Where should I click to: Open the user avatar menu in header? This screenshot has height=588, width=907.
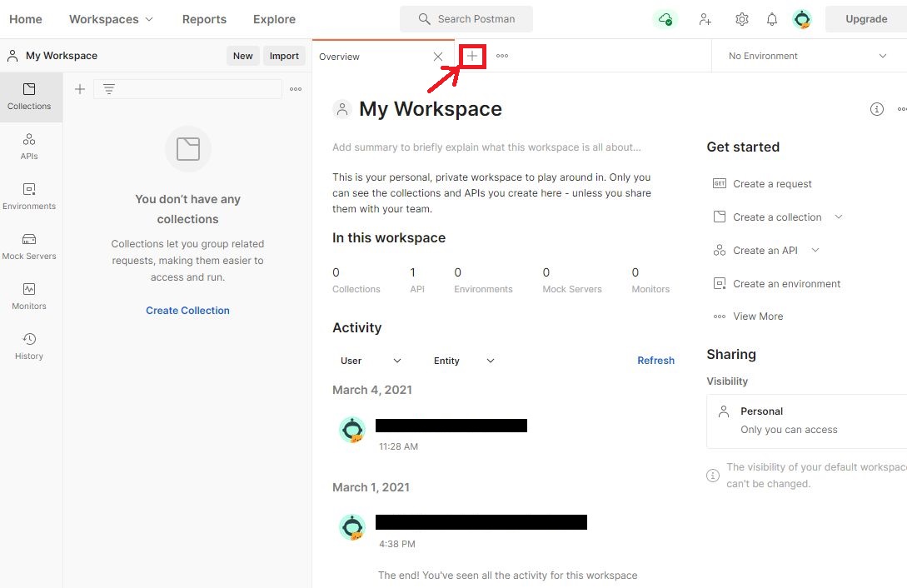coord(802,19)
